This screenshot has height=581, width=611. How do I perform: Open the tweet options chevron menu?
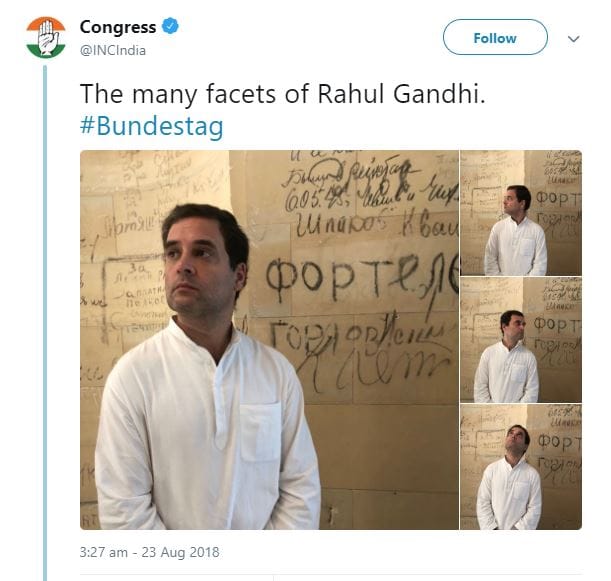[574, 39]
